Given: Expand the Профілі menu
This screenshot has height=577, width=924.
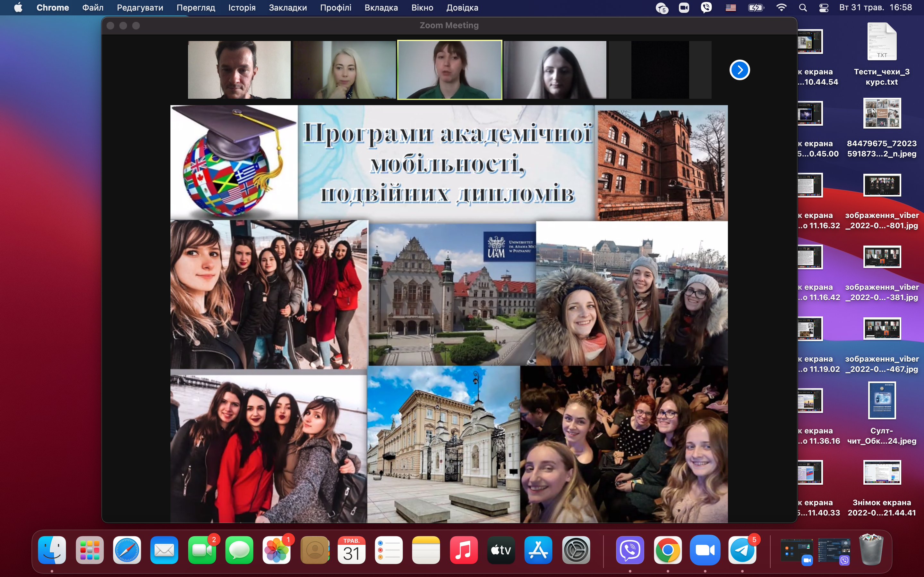Looking at the screenshot, I should coord(336,8).
